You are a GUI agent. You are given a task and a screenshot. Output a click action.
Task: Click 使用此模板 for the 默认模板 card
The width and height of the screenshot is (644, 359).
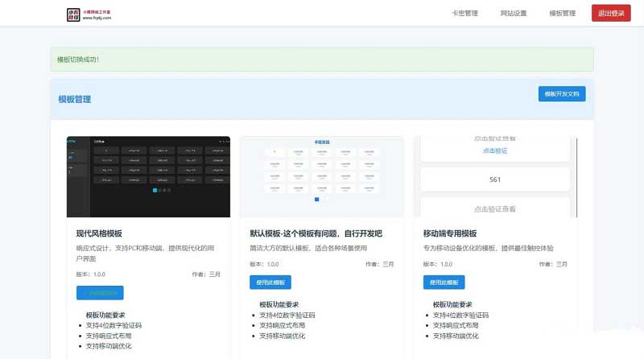[270, 283]
